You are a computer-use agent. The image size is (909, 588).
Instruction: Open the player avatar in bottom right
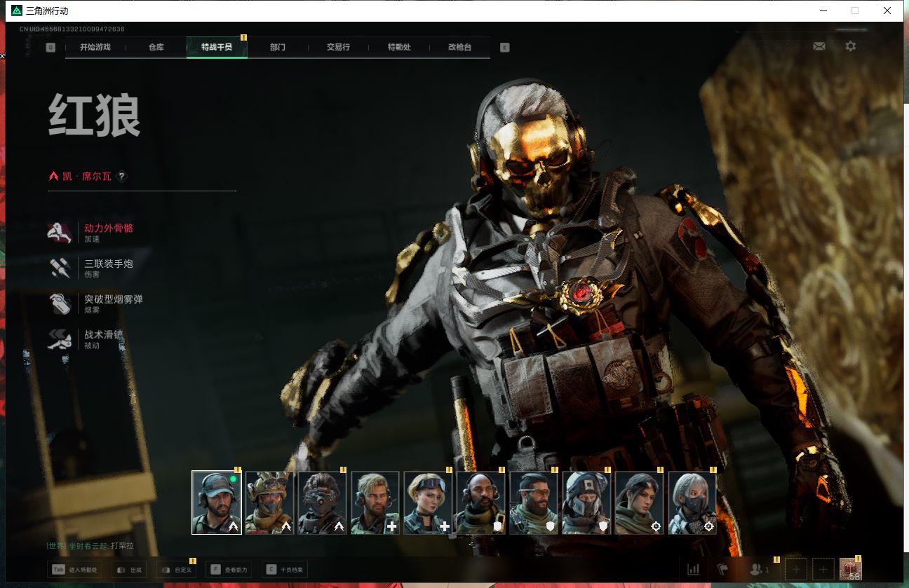click(x=851, y=569)
